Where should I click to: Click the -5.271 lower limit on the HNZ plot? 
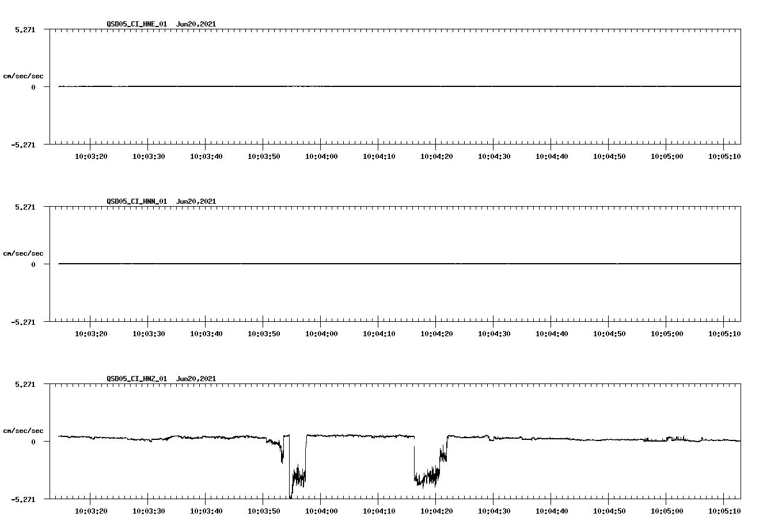coord(23,500)
